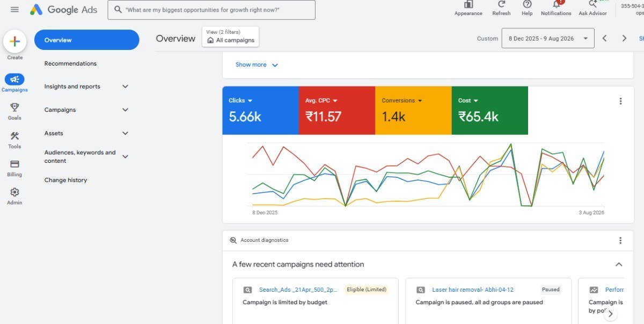
Task: Expand the Campaigns sidebar menu
Action: [x=125, y=110]
